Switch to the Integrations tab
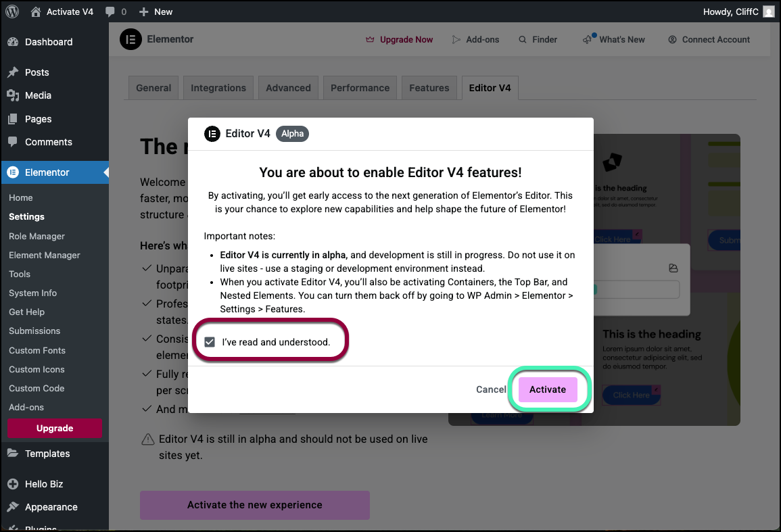Image resolution: width=781 pixels, height=532 pixels. click(x=218, y=88)
